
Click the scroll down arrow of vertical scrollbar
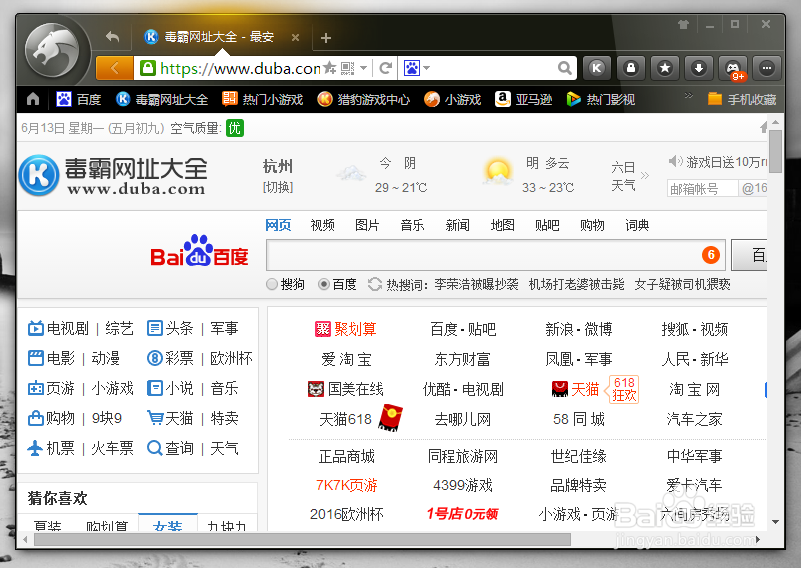pyautogui.click(x=775, y=522)
